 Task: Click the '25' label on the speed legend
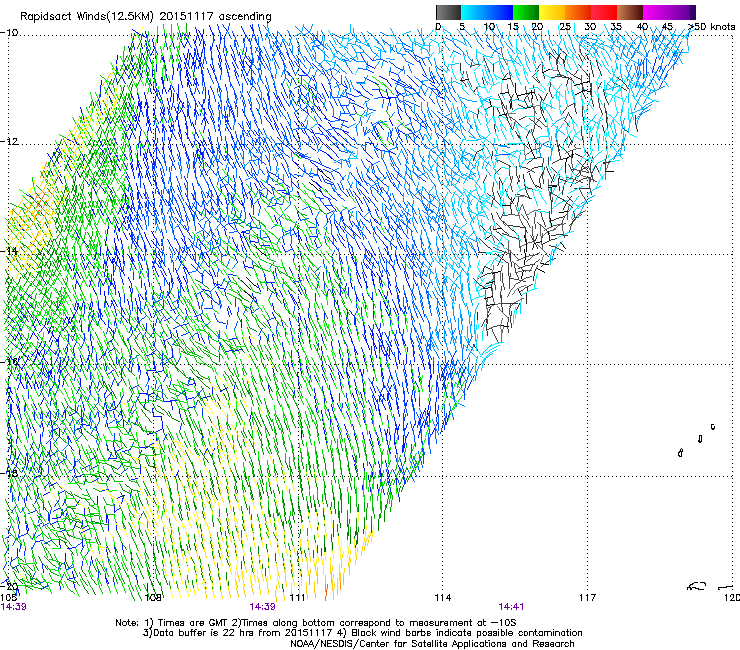click(x=565, y=27)
